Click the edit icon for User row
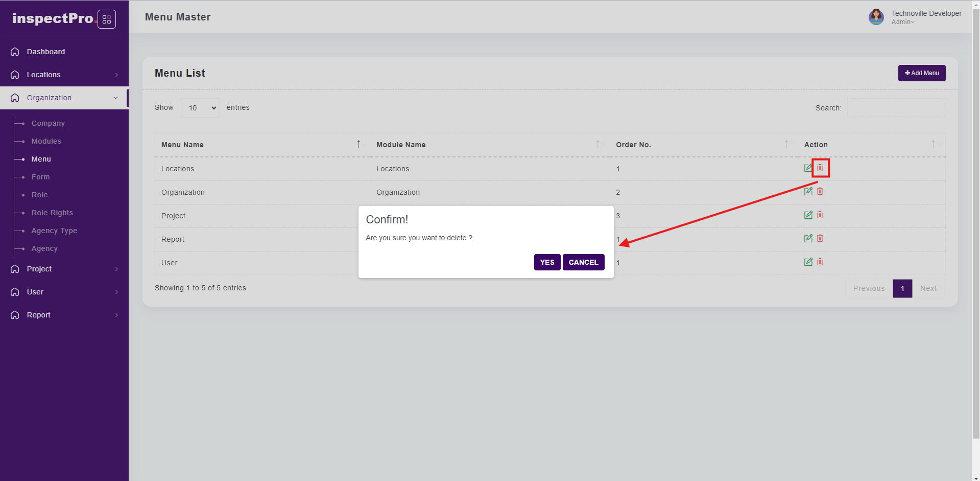Viewport: 980px width, 481px height. tap(808, 262)
